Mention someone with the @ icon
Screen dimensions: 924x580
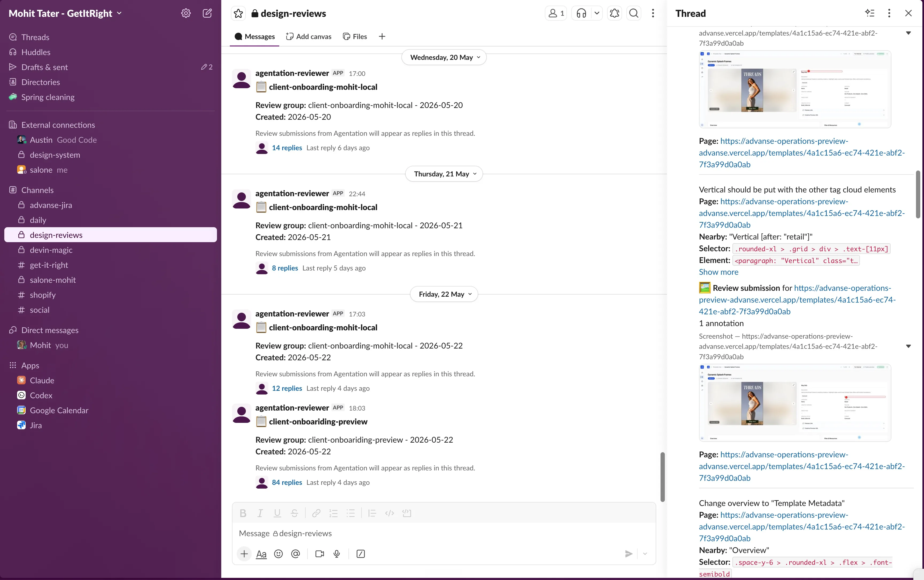(x=295, y=554)
